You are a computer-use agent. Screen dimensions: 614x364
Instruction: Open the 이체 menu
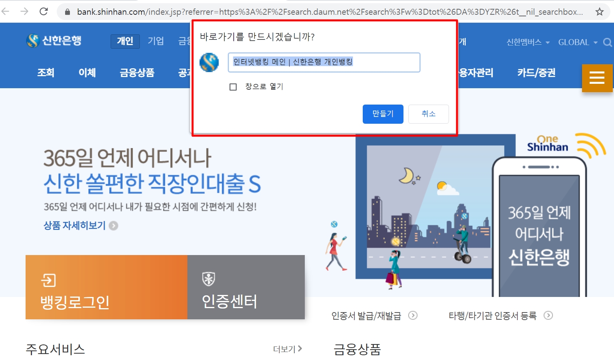(x=87, y=73)
